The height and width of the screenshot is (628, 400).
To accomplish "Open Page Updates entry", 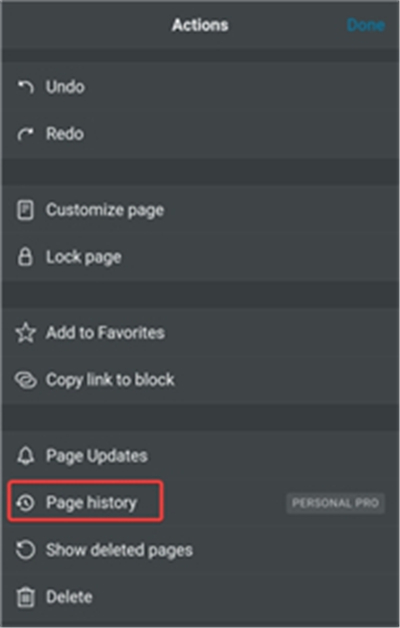I will point(200,456).
